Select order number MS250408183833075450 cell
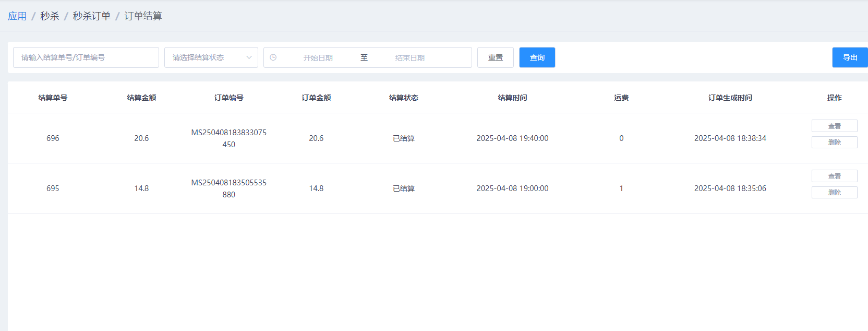Screen dimensions: 868x331 (x=228, y=138)
